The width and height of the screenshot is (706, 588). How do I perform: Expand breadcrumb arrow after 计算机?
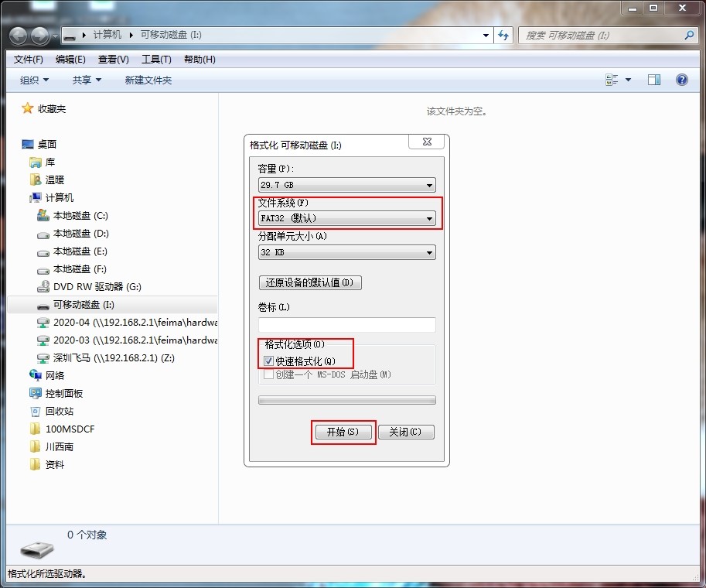(131, 35)
